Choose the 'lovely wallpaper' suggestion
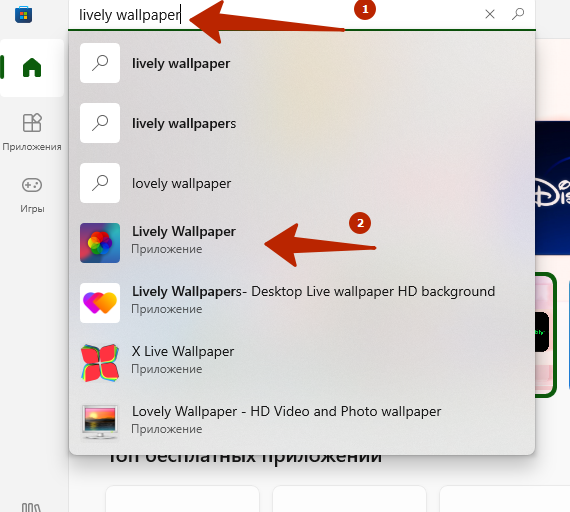 (302, 183)
